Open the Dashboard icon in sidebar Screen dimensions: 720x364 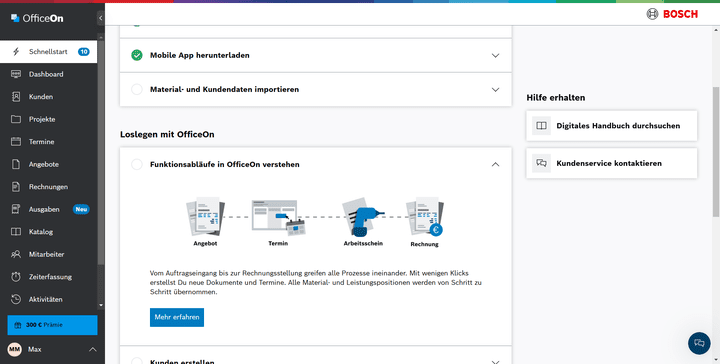click(x=16, y=74)
